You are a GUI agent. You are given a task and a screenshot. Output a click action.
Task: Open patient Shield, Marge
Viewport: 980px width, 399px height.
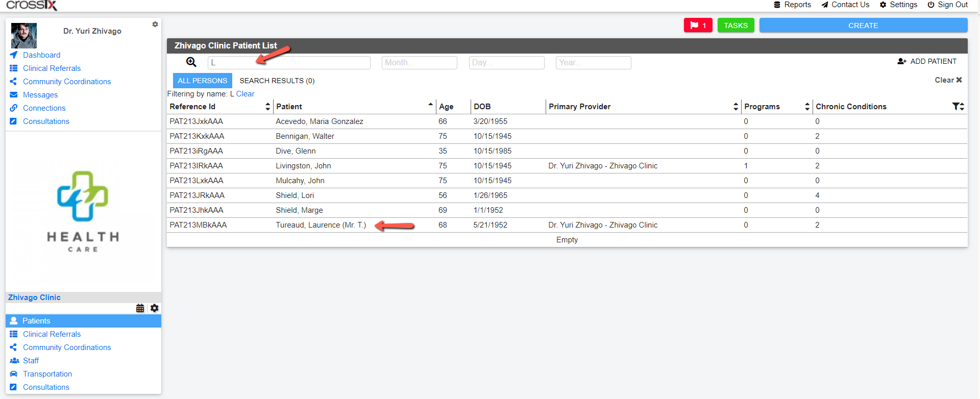[x=299, y=210]
